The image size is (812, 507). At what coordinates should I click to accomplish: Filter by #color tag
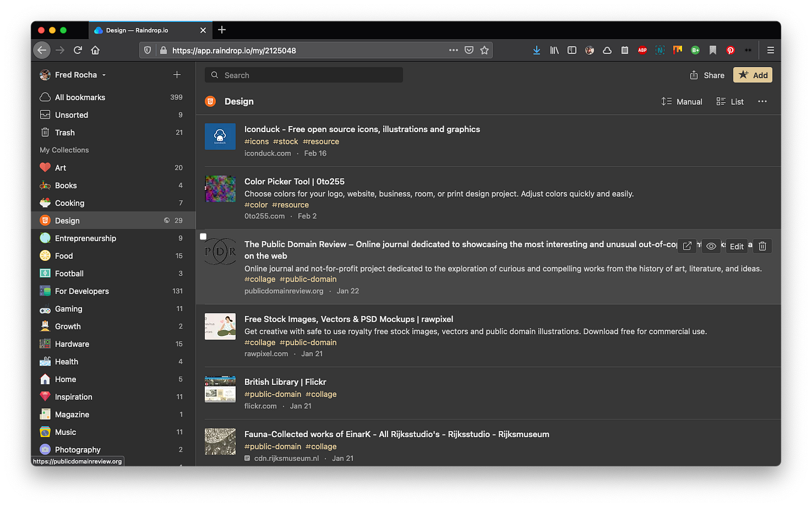pos(256,205)
